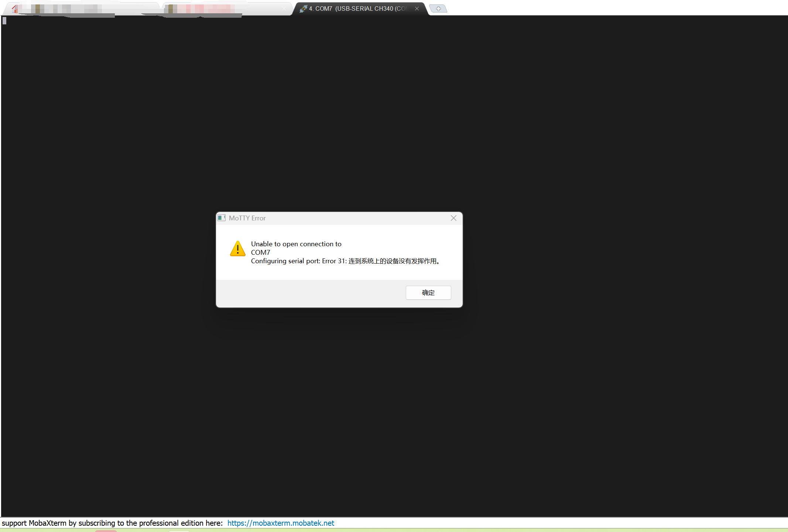The height and width of the screenshot is (532, 788).
Task: Open a new tab with plus button
Action: [x=438, y=8]
